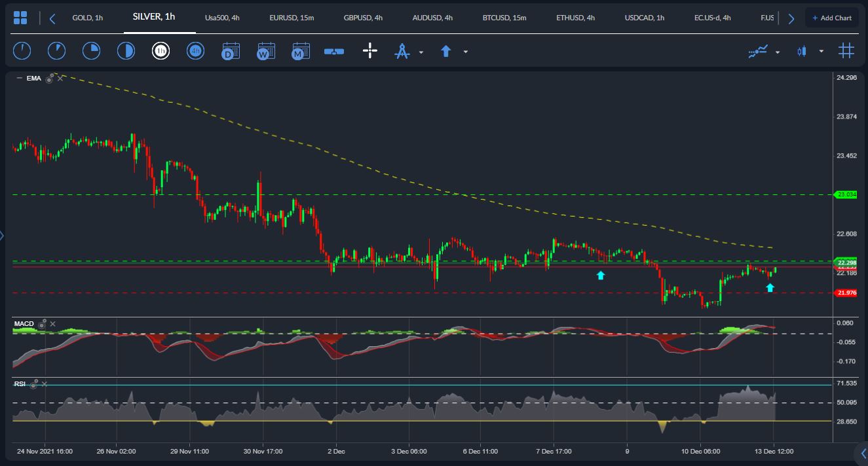Toggle the 1h timeframe button
This screenshot has width=868, height=466.
pyautogui.click(x=160, y=51)
